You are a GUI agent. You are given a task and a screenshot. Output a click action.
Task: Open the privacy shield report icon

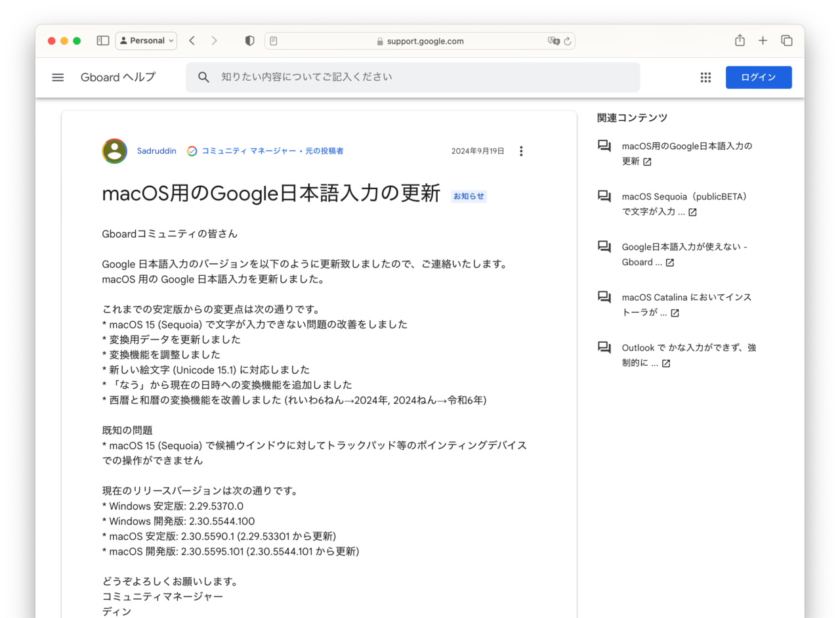pyautogui.click(x=249, y=41)
